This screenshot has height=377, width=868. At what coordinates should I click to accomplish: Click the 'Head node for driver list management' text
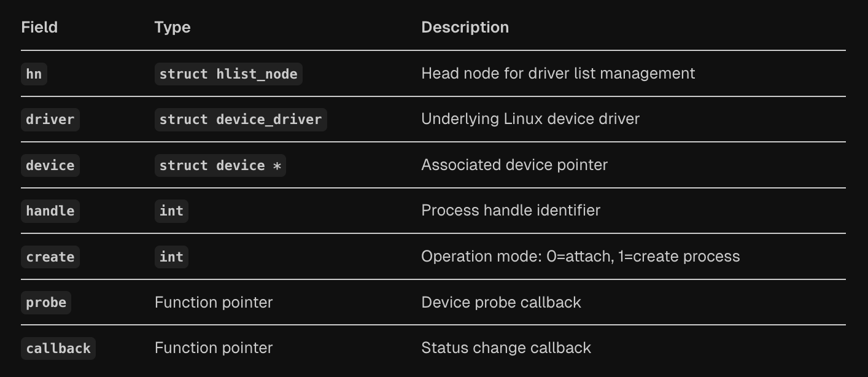558,74
